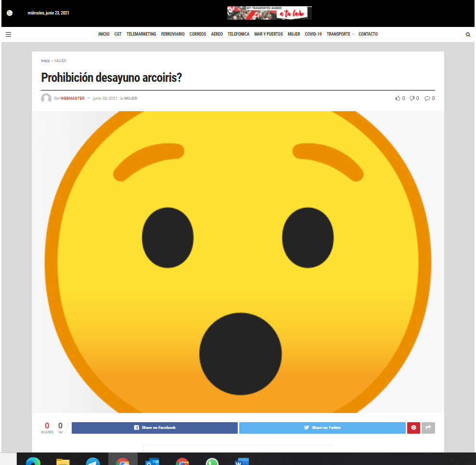
Task: Go to the TELEMARKETING section
Action: tap(141, 34)
